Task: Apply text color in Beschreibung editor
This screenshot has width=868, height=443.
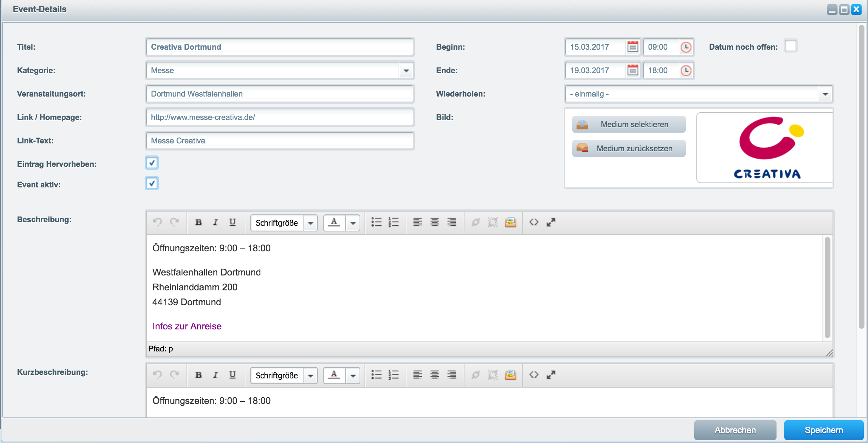Action: [x=334, y=223]
